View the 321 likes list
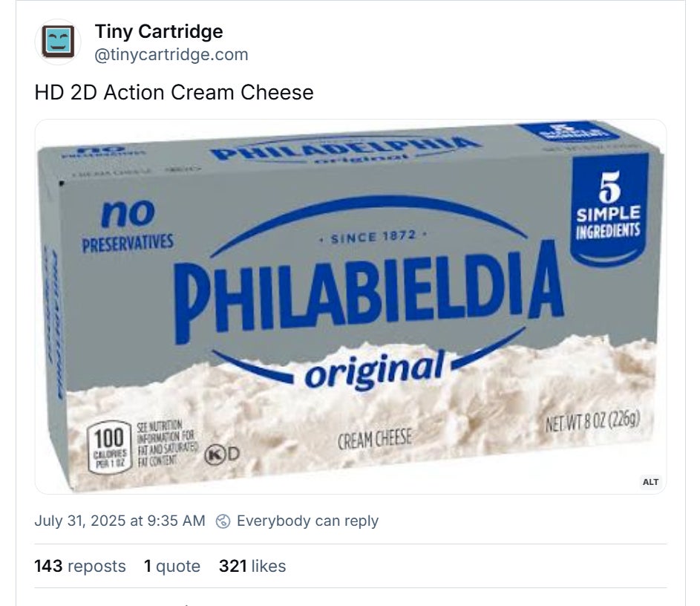Viewport: 700px width, 606px height. coord(252,566)
